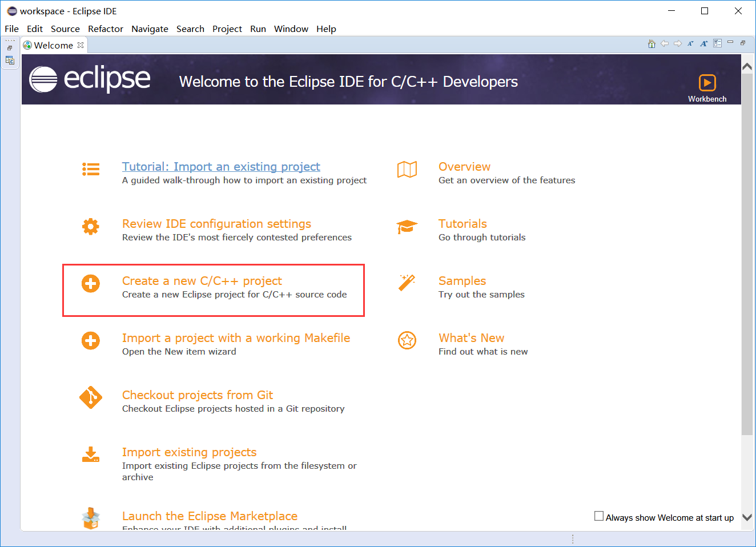Click the list icon beside Tutorial import

pos(91,169)
